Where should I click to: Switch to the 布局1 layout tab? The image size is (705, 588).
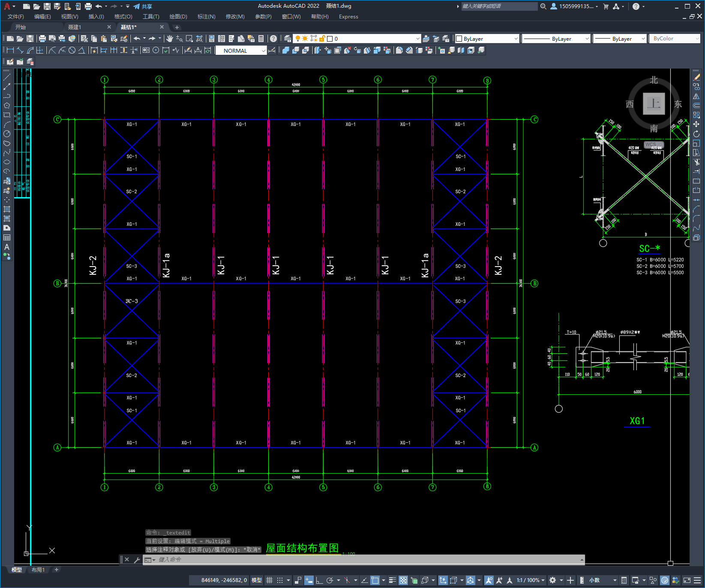[x=38, y=570]
